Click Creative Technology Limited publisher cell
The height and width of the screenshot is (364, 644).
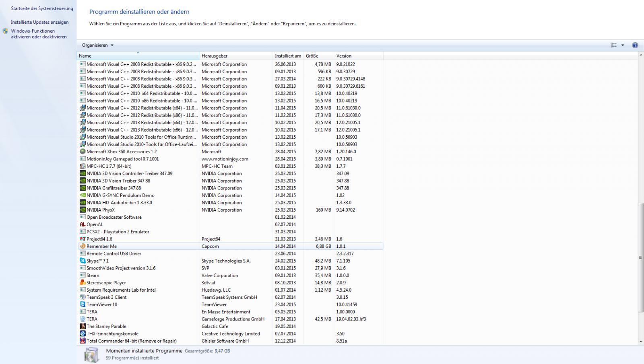[231, 334]
